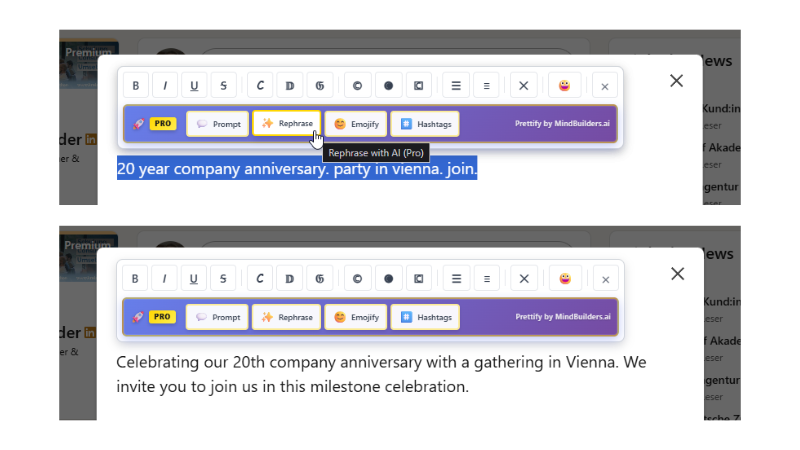
Task: Apply strikethrough in toolbar above highlighted text
Action: coord(223,85)
